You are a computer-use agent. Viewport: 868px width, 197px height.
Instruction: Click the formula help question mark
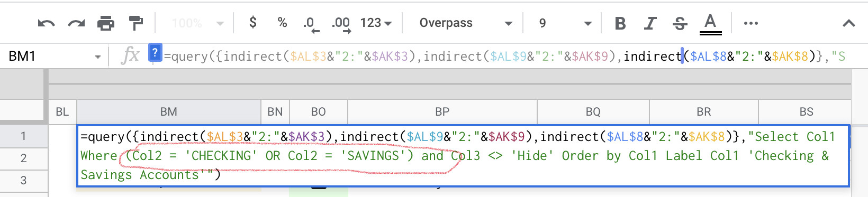point(155,52)
